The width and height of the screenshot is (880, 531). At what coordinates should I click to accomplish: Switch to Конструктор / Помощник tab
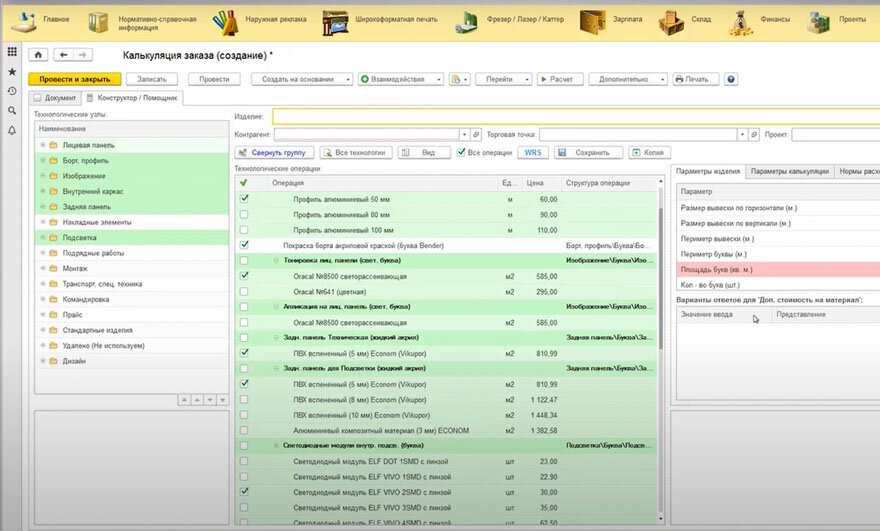coord(132,98)
